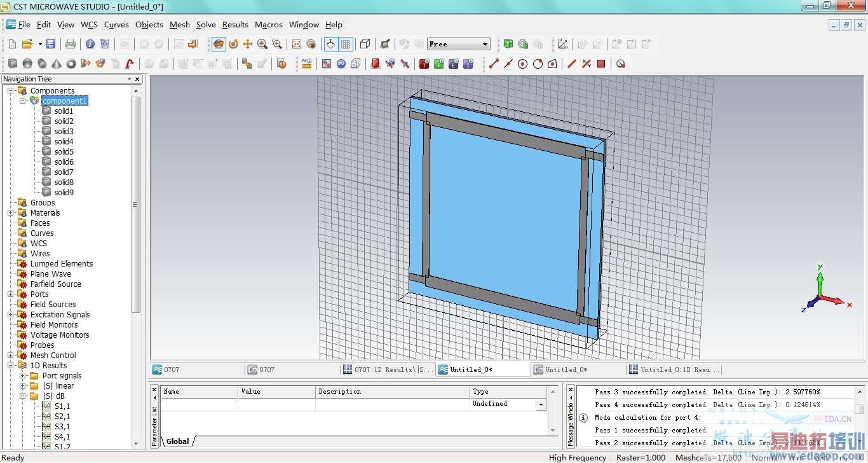Toggle the cutting plane icon
Screen dimensions: 868x463
point(385,44)
